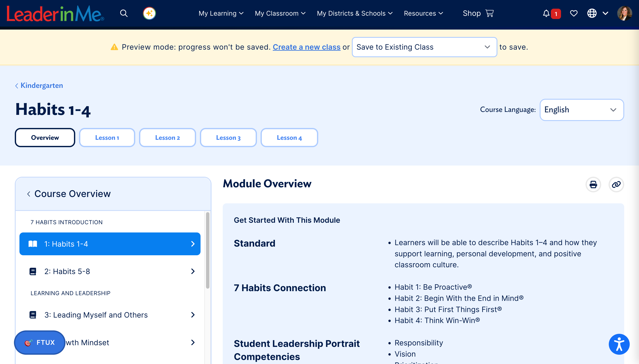
Task: Print the Module Overview
Action: [593, 185]
